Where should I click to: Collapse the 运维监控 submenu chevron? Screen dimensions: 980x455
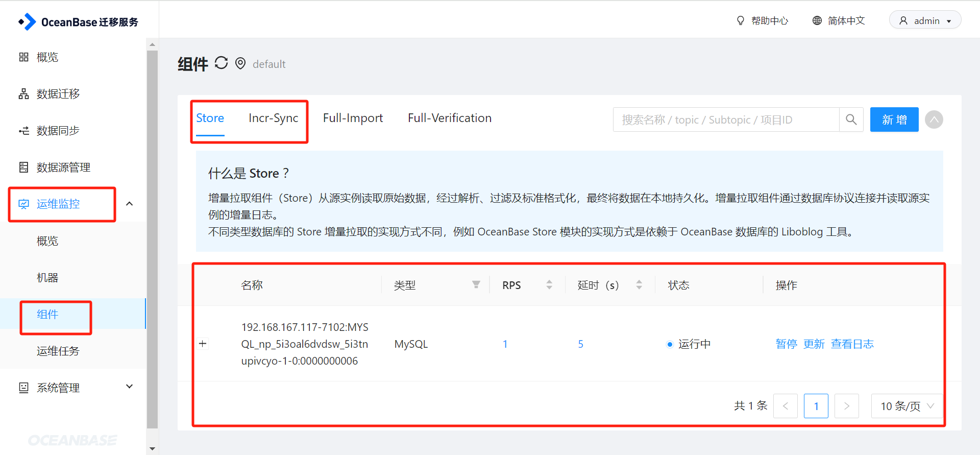point(130,204)
